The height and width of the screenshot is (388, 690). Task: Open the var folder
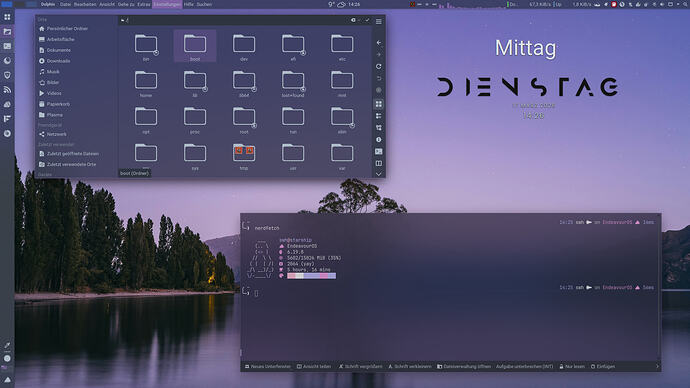click(x=342, y=157)
